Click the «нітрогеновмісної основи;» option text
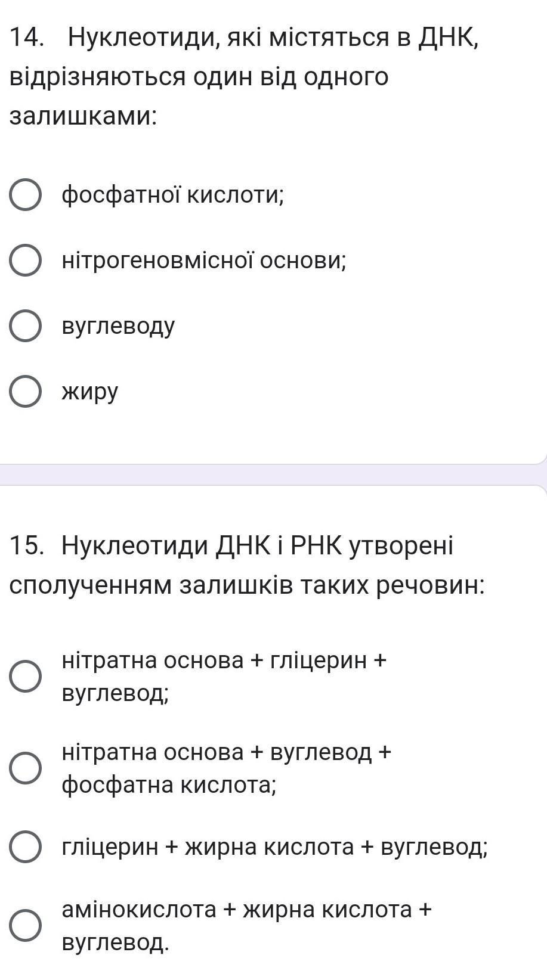The image size is (547, 980). point(204,260)
